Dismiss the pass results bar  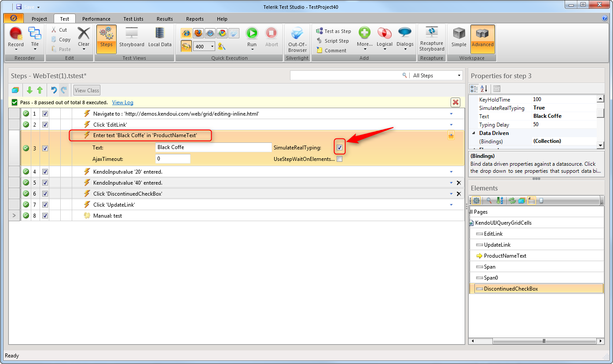click(x=455, y=102)
